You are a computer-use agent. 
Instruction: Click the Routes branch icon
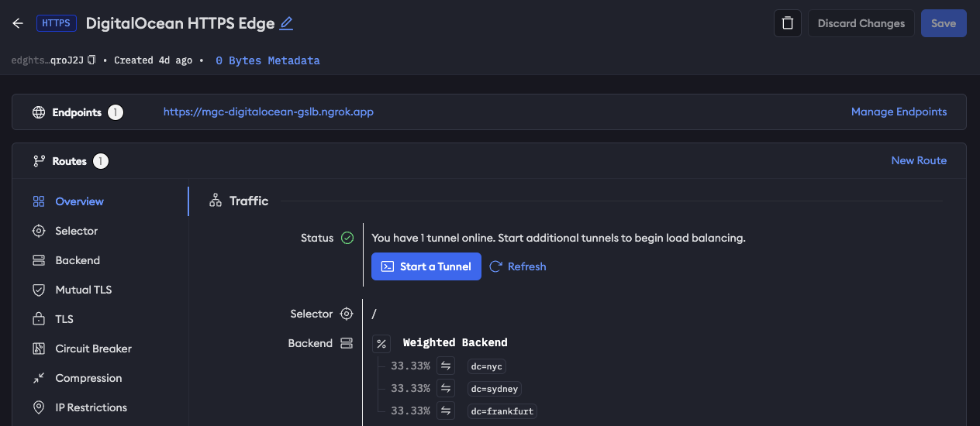[x=39, y=161]
